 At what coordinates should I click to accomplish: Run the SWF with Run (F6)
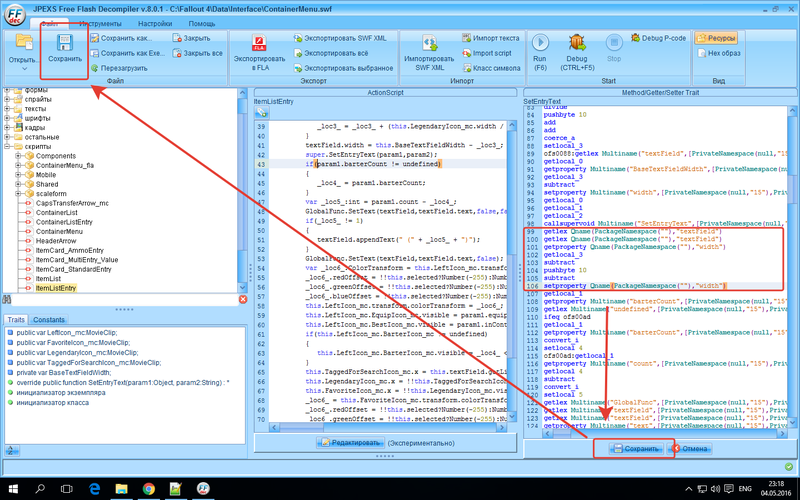click(x=539, y=52)
